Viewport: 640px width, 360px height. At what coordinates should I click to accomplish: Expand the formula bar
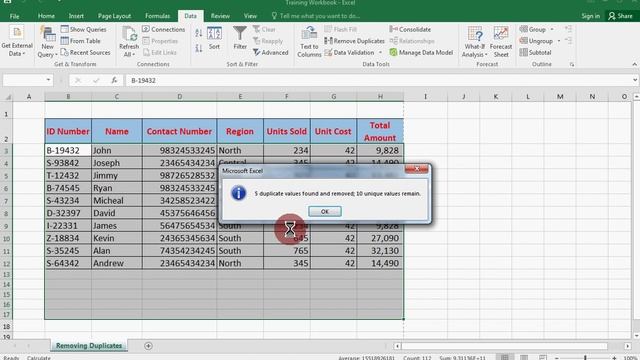click(x=635, y=80)
